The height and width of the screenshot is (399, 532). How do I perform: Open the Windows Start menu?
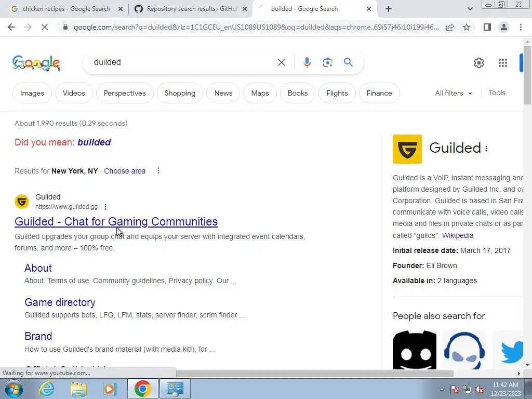click(13, 389)
